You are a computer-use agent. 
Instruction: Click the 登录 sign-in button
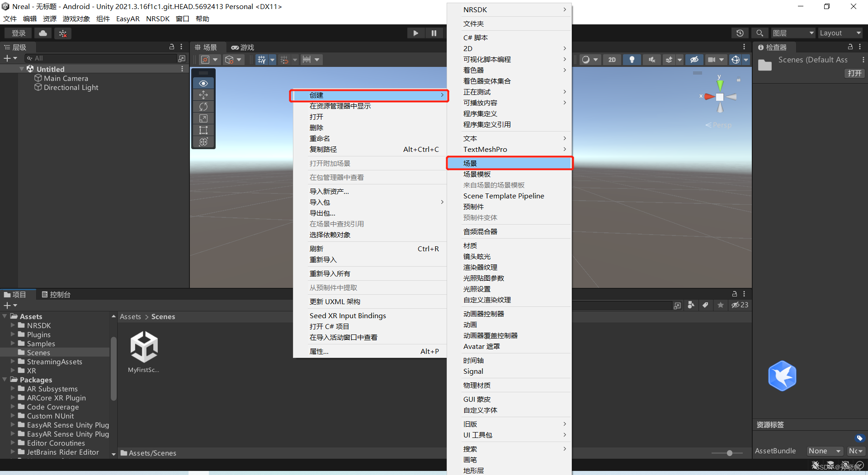point(19,33)
